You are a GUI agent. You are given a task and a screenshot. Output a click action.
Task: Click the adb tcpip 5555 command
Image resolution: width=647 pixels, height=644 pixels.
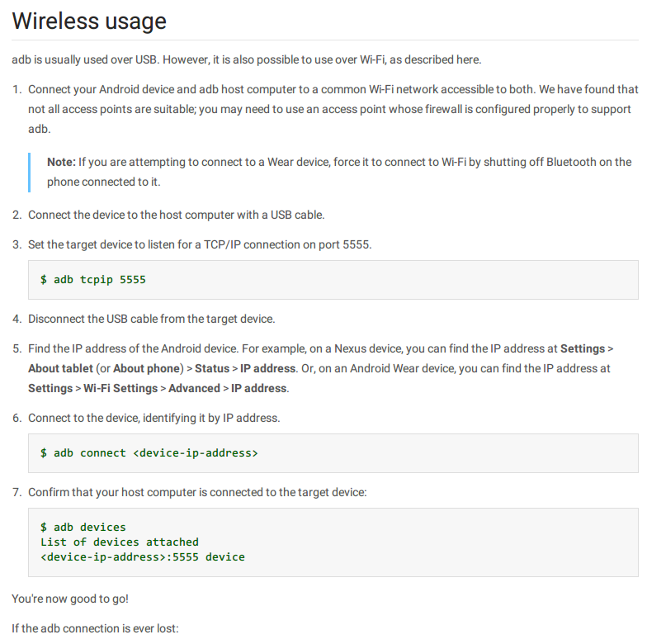pyautogui.click(x=93, y=279)
